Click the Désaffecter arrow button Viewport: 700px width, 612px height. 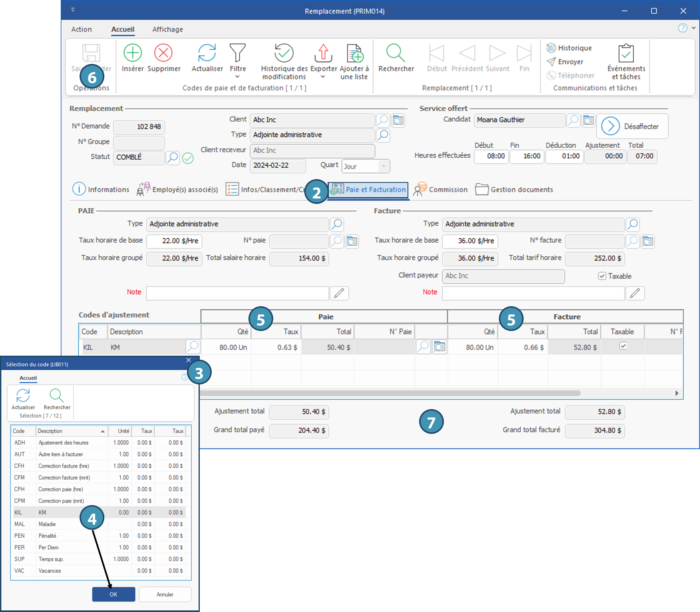(x=610, y=127)
